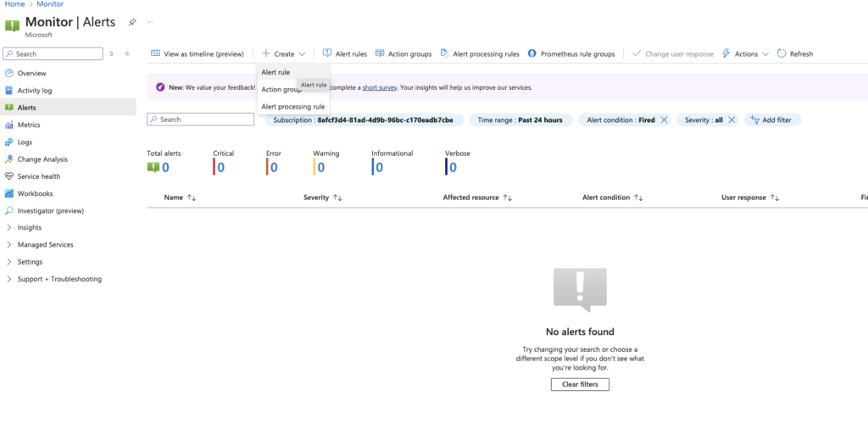Click the Metrics chart icon
The width and height of the screenshot is (868, 435).
click(8, 125)
